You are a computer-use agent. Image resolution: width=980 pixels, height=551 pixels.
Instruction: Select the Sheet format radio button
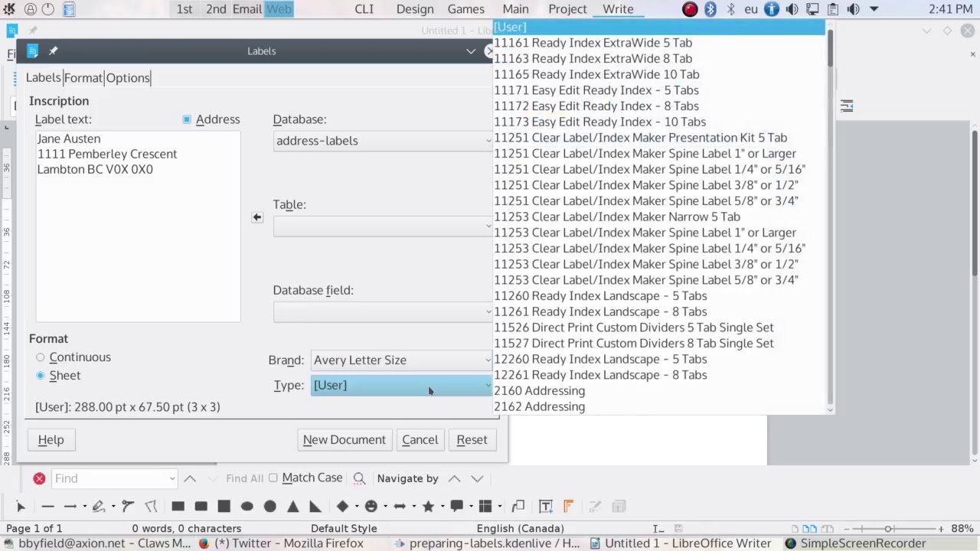click(41, 376)
